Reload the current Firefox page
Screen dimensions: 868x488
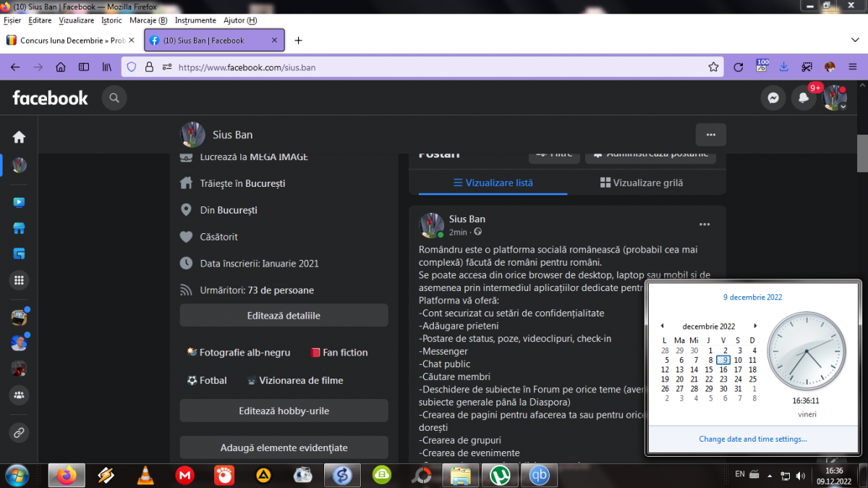point(738,67)
